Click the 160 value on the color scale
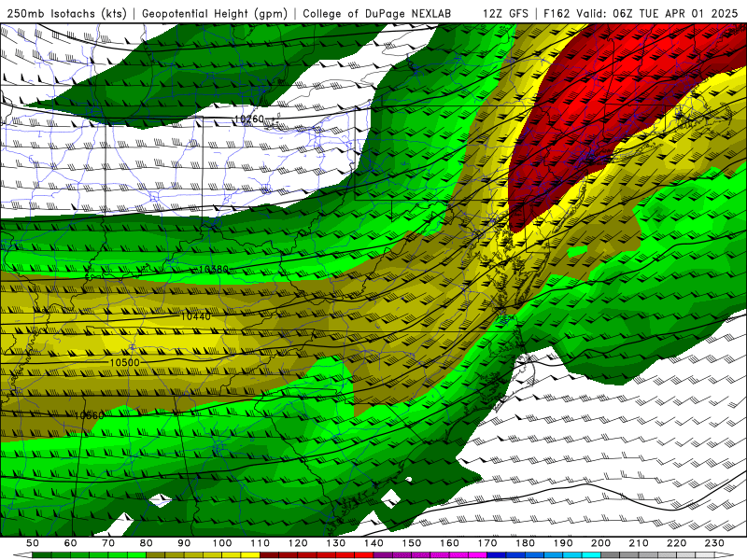Image resolution: width=747 pixels, height=560 pixels. pyautogui.click(x=450, y=543)
